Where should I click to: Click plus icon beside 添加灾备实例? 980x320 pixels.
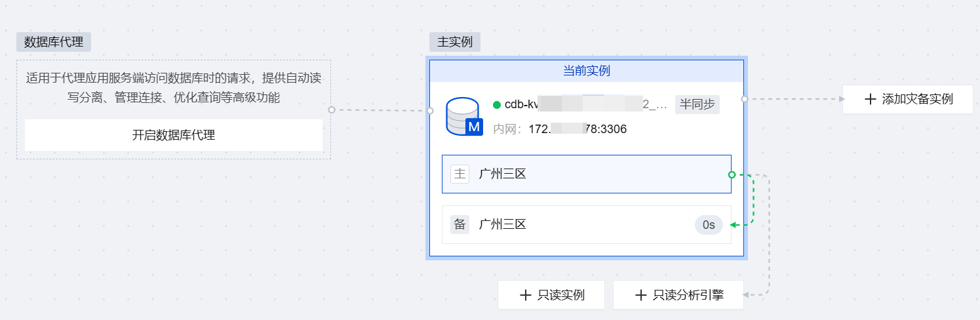tap(870, 99)
